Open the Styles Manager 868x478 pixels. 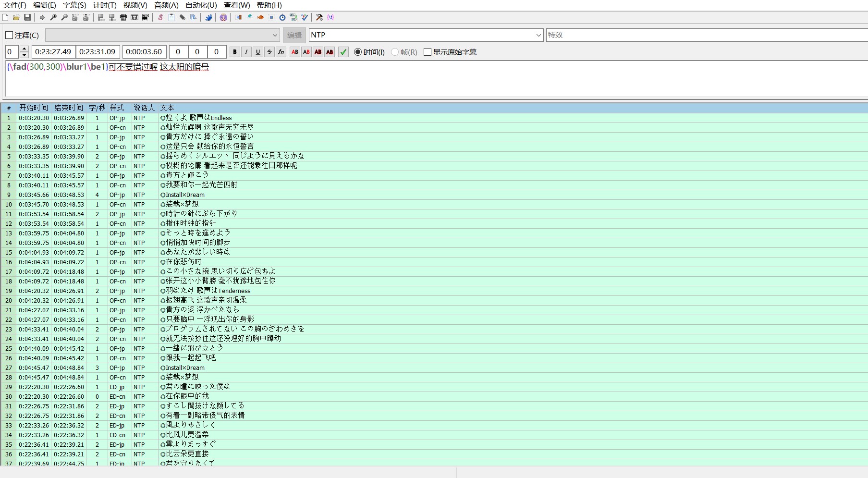(160, 17)
